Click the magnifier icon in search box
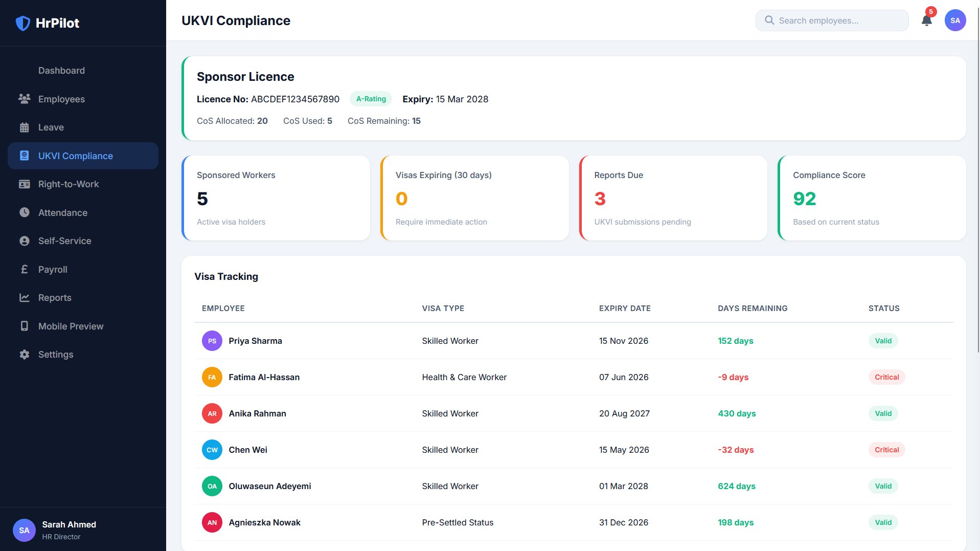 point(769,20)
